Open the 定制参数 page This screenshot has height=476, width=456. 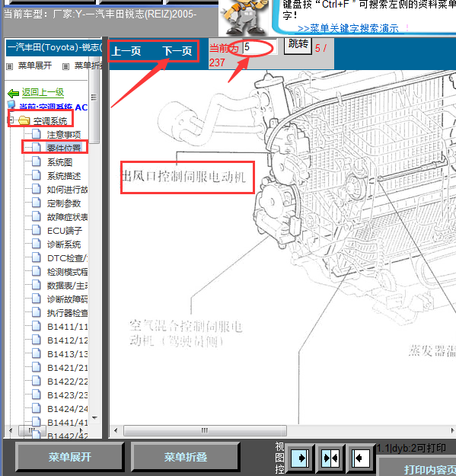click(x=64, y=203)
